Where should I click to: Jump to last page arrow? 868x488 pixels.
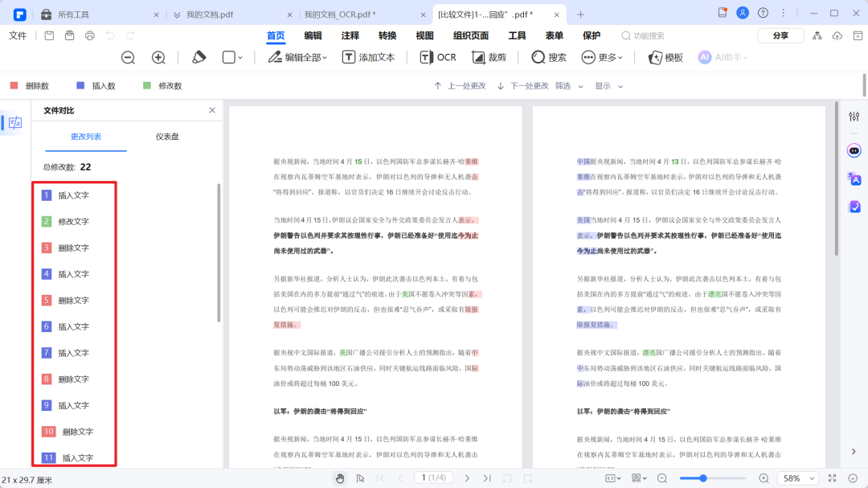[x=487, y=478]
